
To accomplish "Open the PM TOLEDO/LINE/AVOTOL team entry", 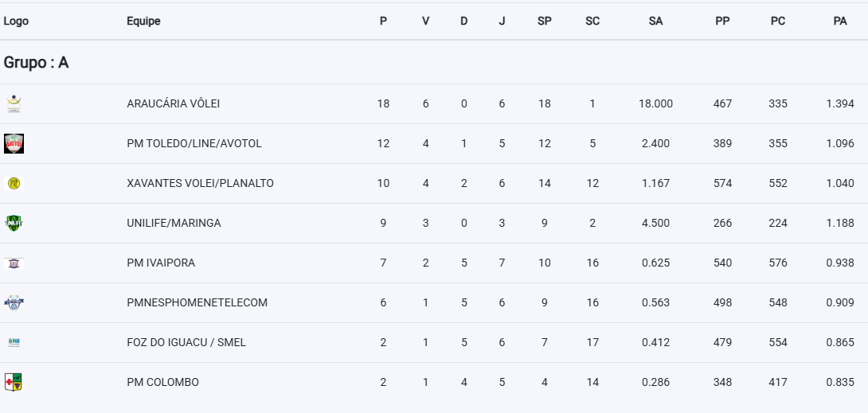I will point(194,144).
